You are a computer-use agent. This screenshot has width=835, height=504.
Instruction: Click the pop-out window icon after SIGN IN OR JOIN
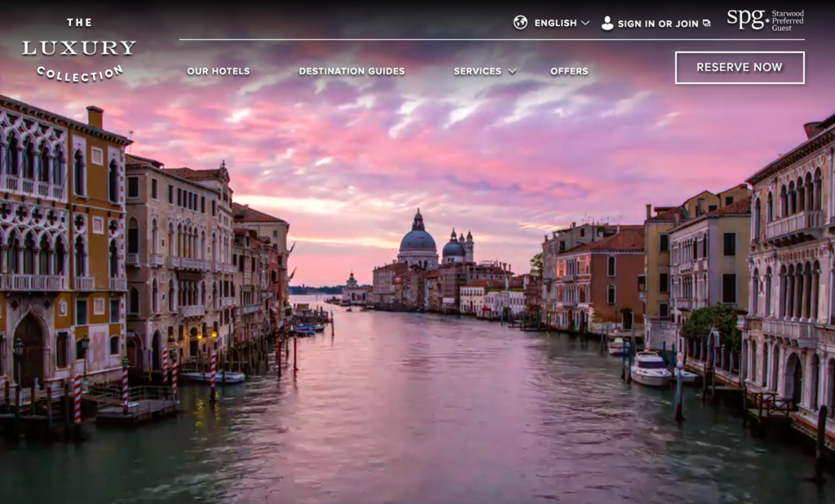click(706, 23)
